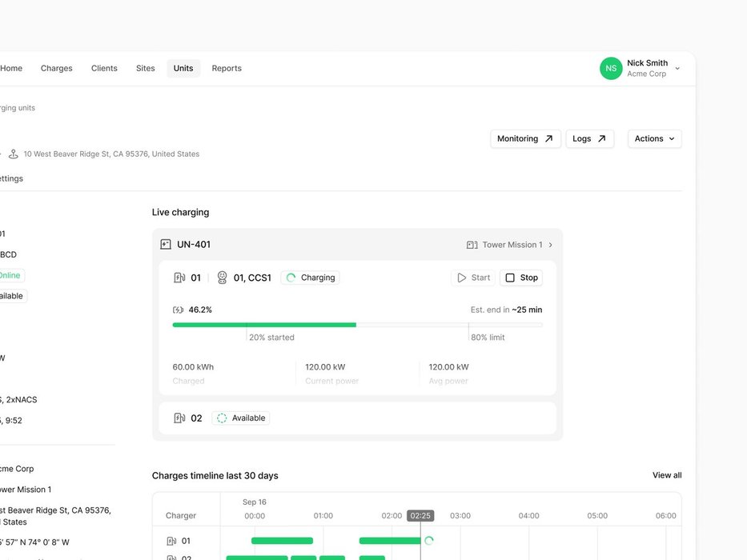Click the location pin icon by address
The height and width of the screenshot is (560, 747).
pyautogui.click(x=14, y=154)
